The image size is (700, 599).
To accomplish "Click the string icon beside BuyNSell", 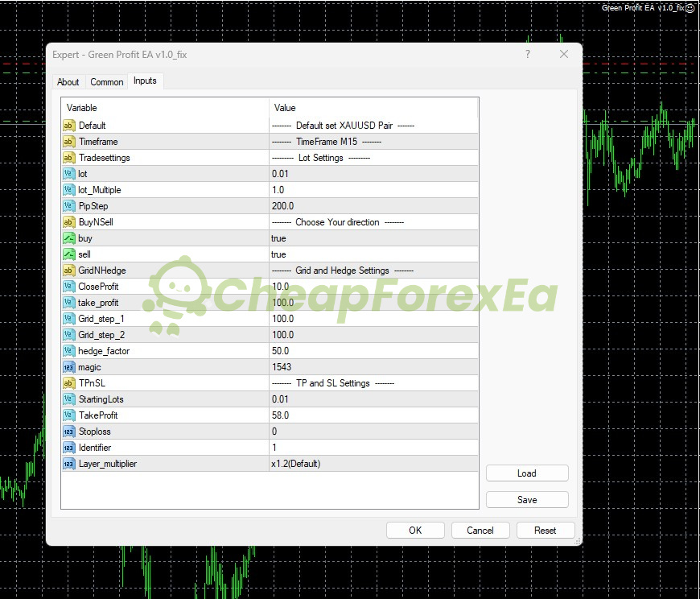I will (x=68, y=222).
